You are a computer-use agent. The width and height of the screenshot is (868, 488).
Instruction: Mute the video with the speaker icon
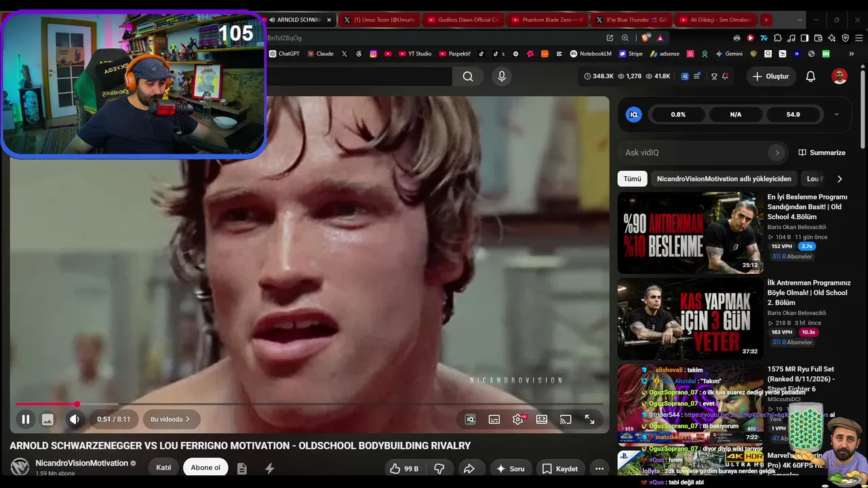click(75, 420)
